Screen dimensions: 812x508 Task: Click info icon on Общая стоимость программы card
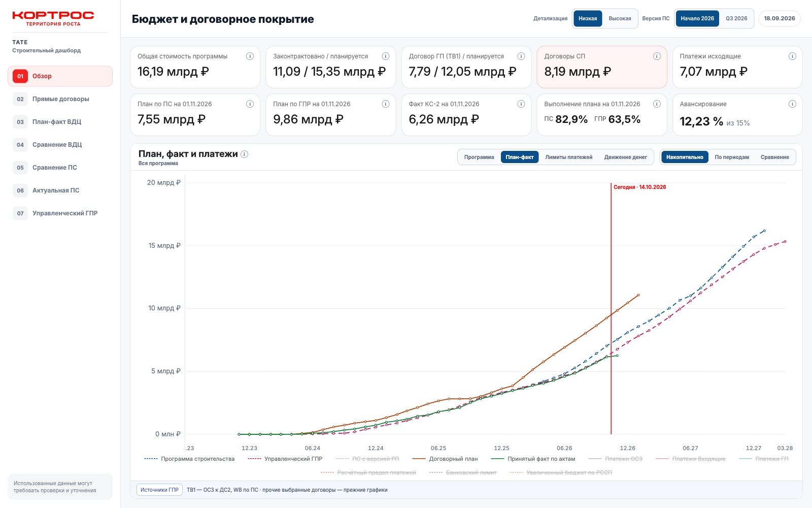pos(250,56)
